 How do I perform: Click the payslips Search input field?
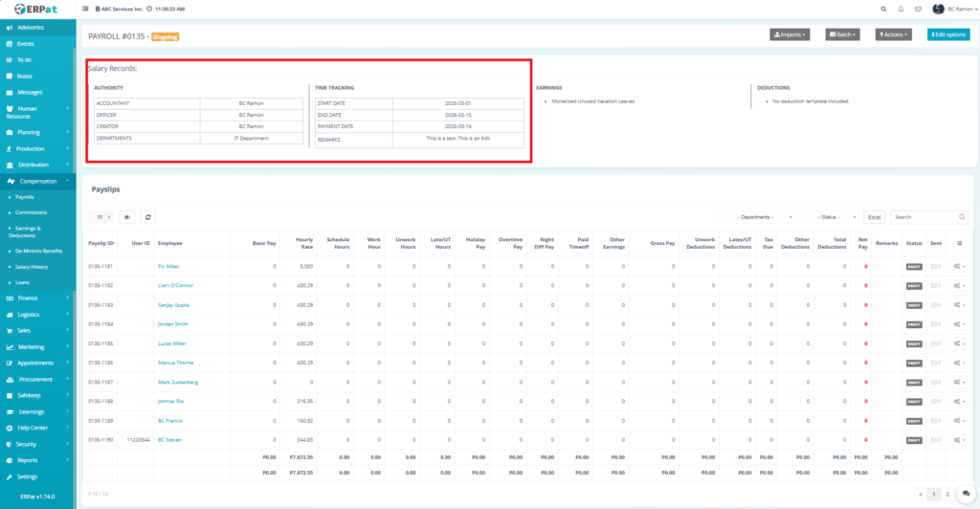pyautogui.click(x=928, y=217)
